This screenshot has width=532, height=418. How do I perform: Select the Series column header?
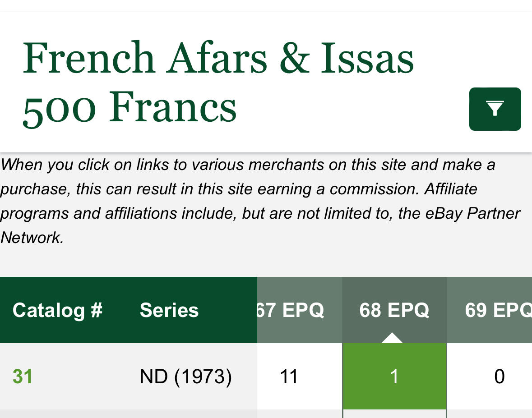pos(169,310)
